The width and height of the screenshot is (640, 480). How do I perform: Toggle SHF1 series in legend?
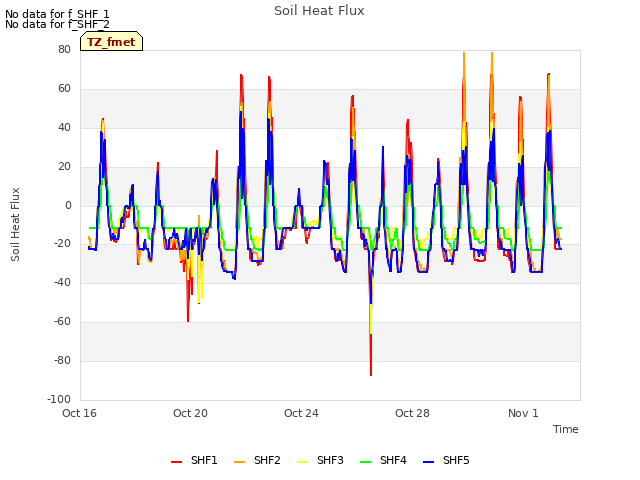[x=194, y=460]
